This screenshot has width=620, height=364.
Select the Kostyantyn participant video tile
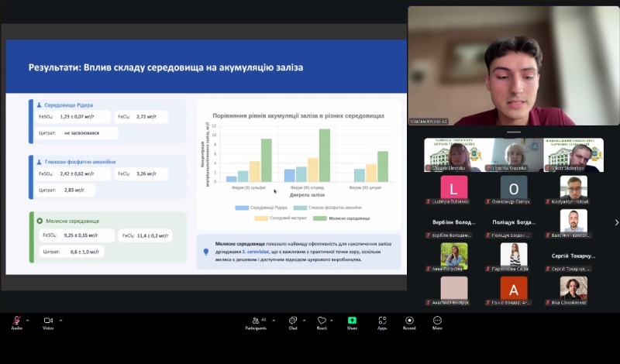[573, 188]
